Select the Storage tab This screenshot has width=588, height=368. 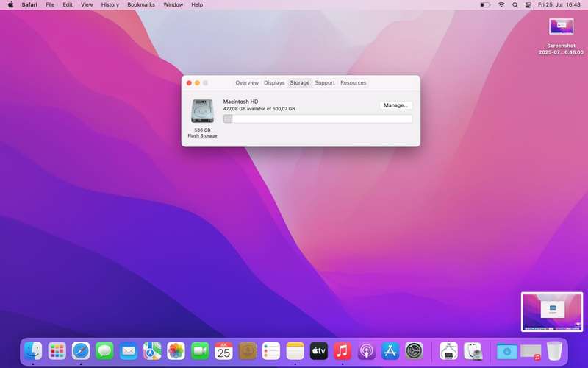[300, 82]
